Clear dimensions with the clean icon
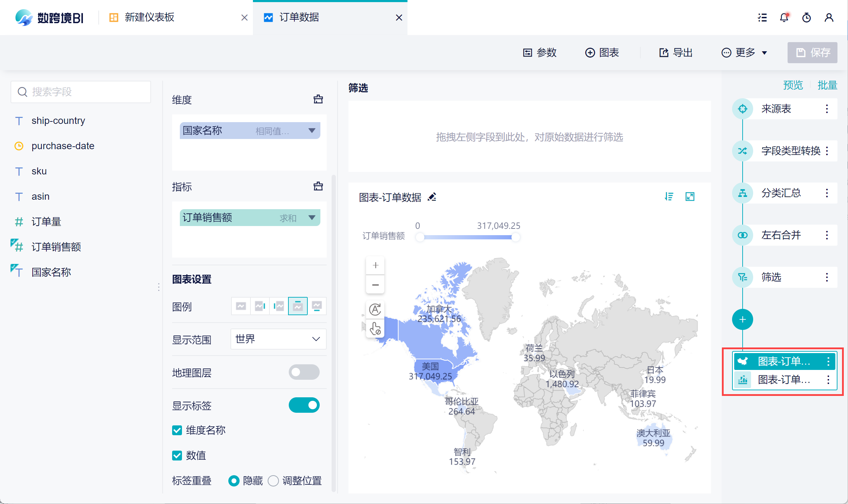The height and width of the screenshot is (504, 848). coord(318,99)
